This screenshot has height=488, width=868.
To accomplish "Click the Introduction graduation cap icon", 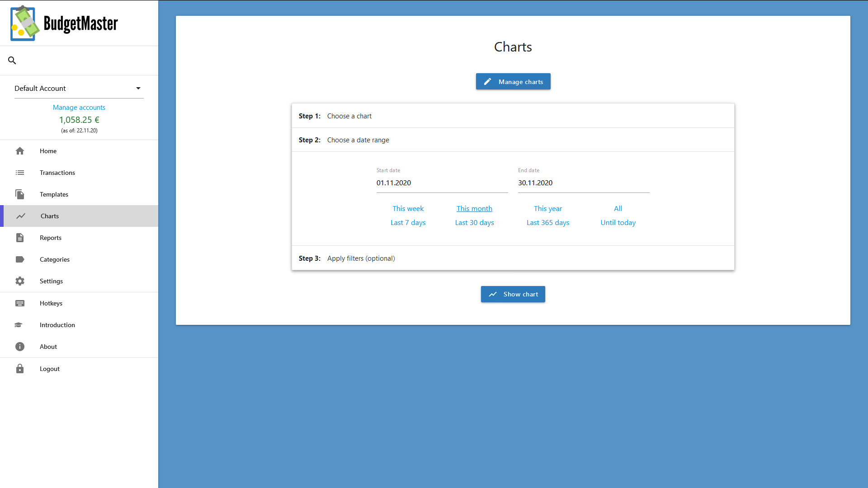I will (x=19, y=325).
